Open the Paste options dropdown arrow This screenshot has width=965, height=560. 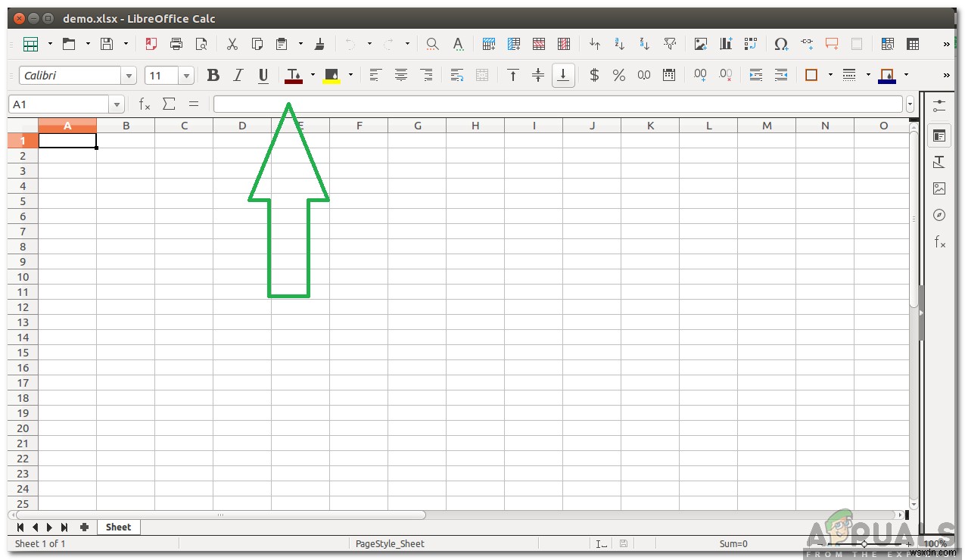click(300, 44)
